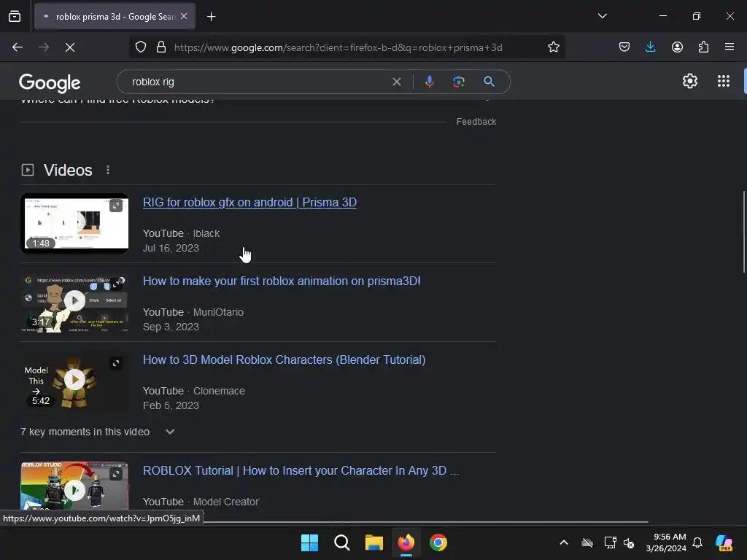The width and height of the screenshot is (747, 560).
Task: Go back to the previous page
Action: [18, 47]
